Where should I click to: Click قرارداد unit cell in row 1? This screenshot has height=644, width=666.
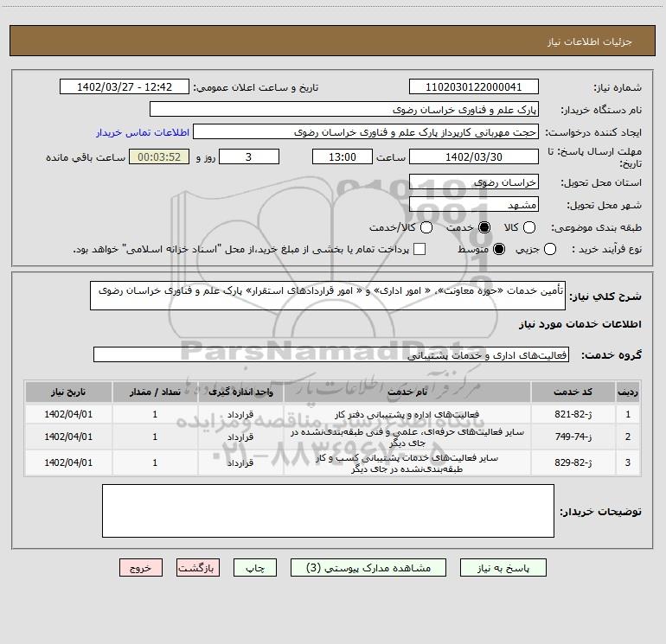click(x=240, y=414)
